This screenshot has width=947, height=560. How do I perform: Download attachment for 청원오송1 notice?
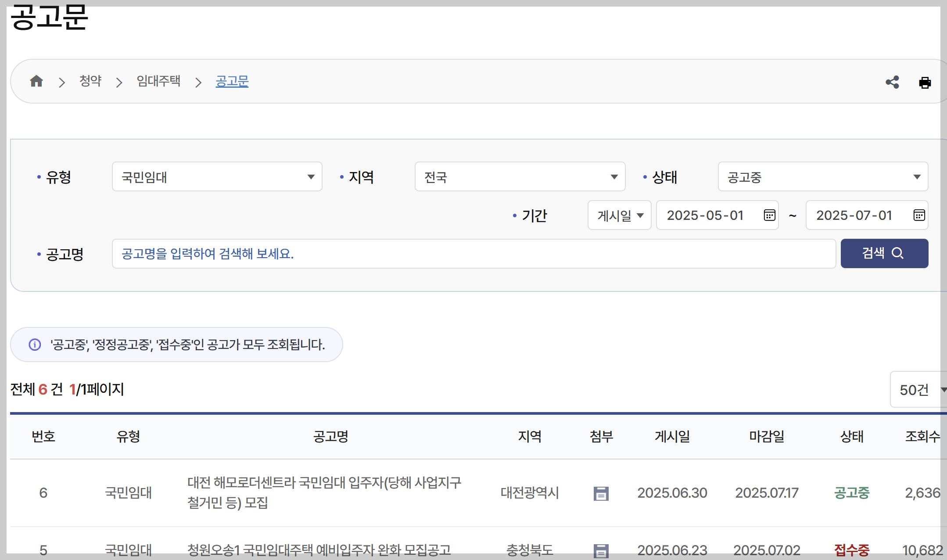(x=601, y=550)
